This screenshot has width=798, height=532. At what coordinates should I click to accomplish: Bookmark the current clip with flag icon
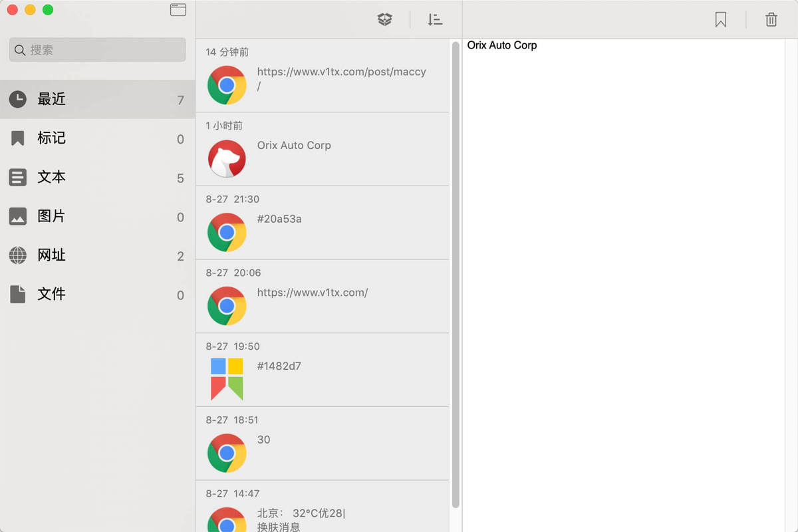(721, 20)
